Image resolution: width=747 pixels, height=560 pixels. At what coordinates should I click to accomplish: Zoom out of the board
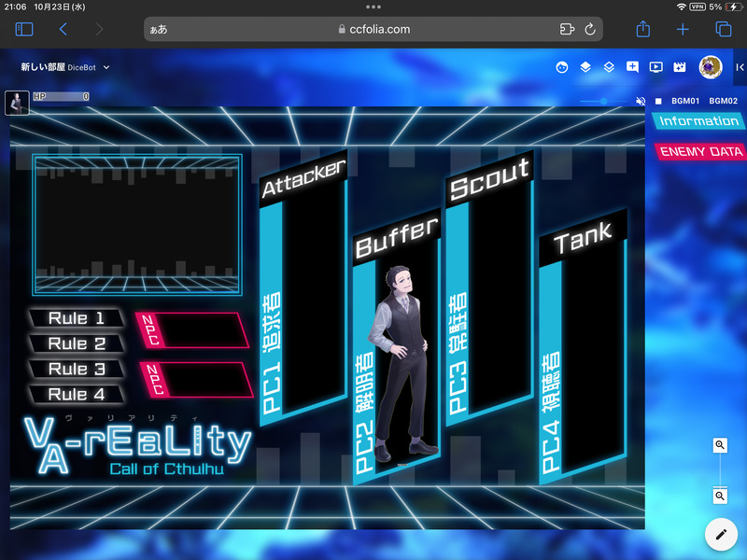point(720,497)
